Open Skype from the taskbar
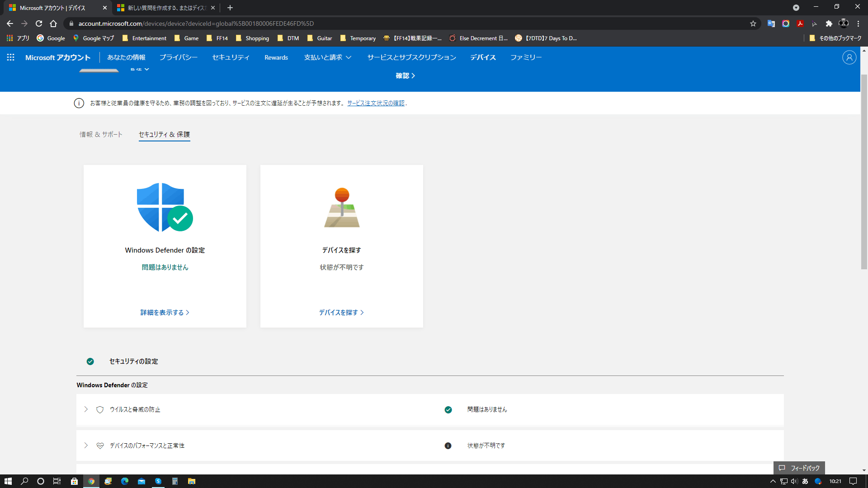This screenshot has width=868, height=488. tap(158, 481)
